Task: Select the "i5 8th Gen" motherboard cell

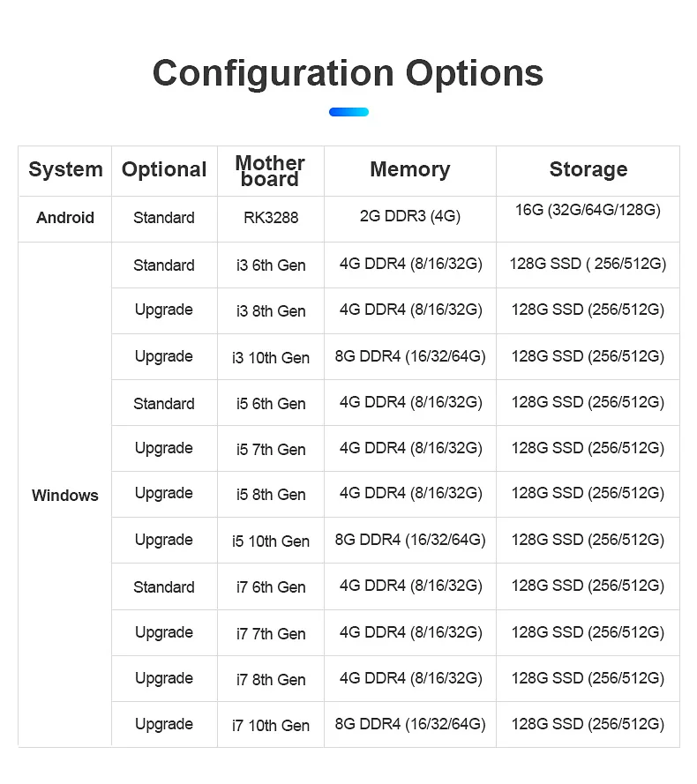Action: click(x=270, y=495)
